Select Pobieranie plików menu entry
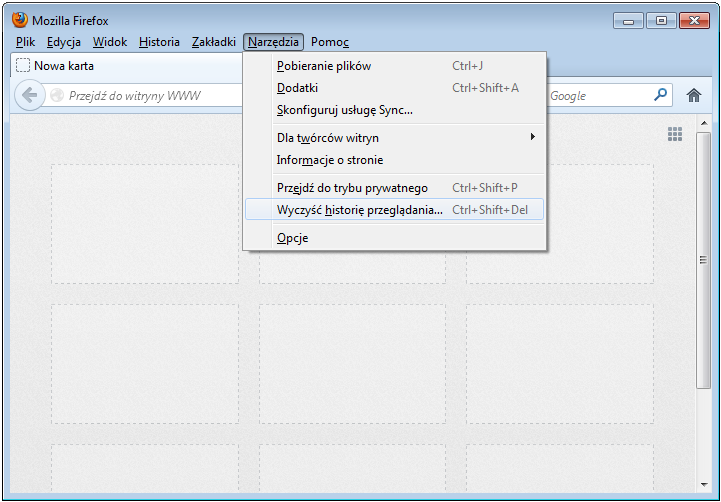 click(x=395, y=66)
